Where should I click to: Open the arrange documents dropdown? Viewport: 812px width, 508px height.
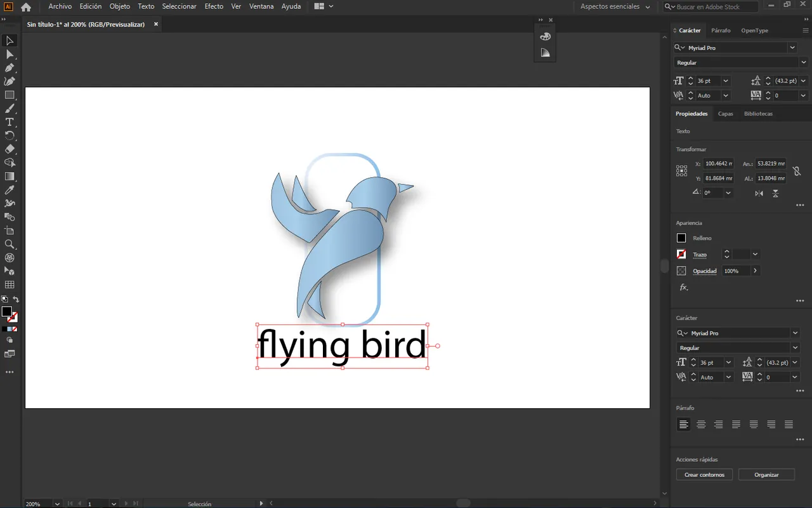click(x=324, y=6)
